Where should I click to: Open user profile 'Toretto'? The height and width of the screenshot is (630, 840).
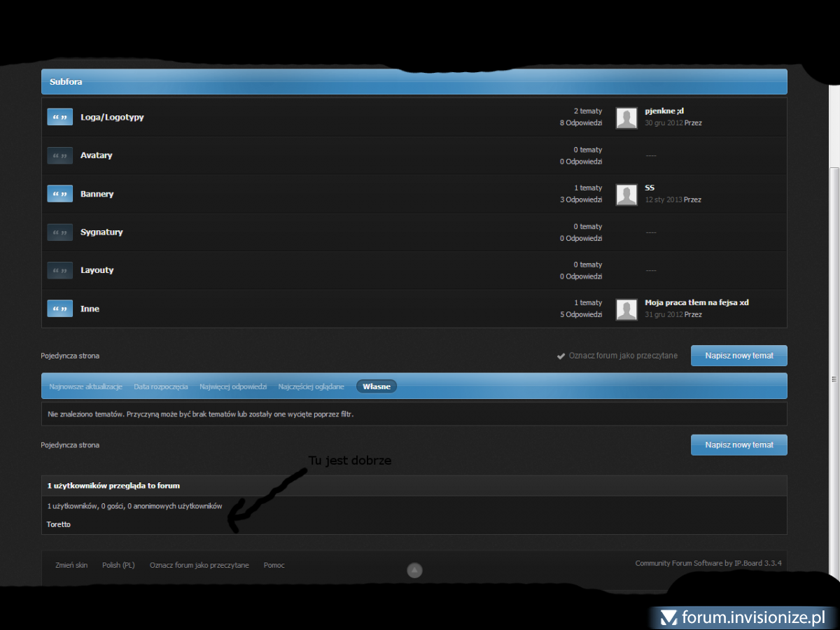pyautogui.click(x=58, y=524)
